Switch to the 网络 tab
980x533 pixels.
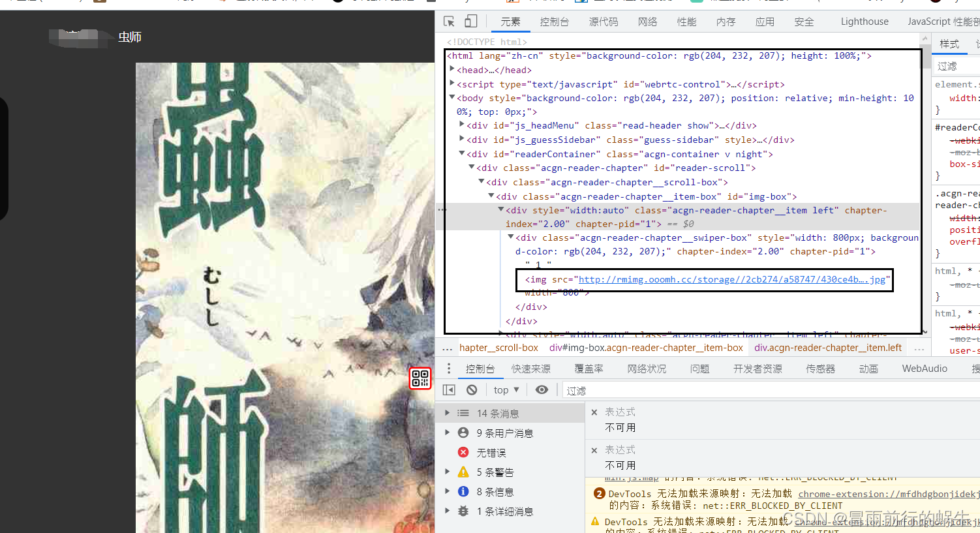click(647, 22)
